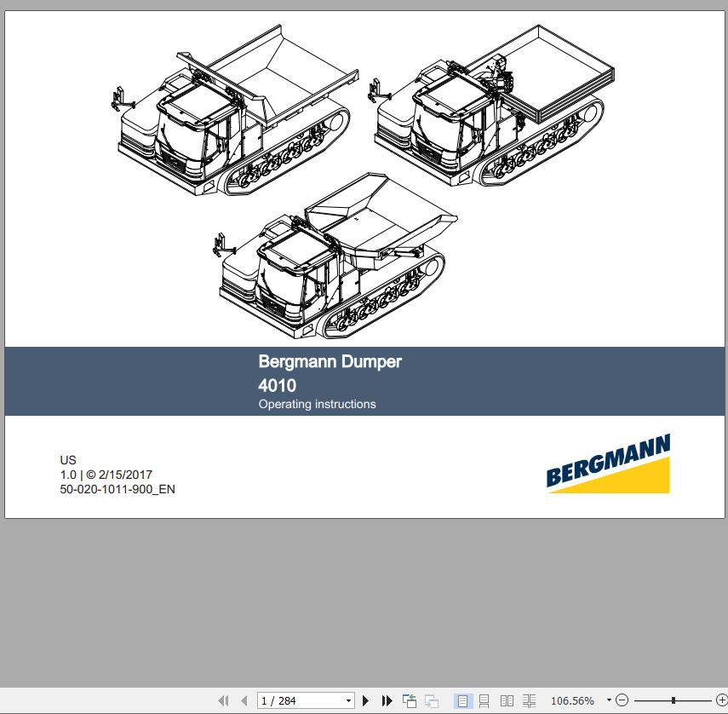Click the 106.56% zoom level value

(x=572, y=700)
